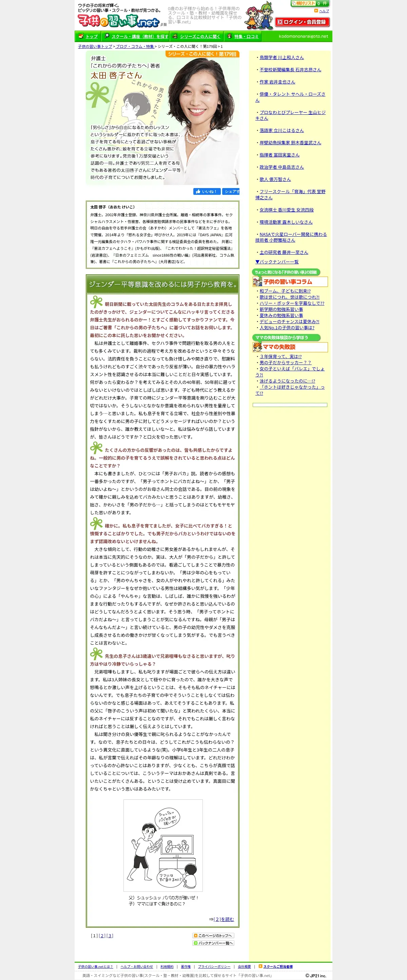Click the interview banner image of 太田啓子さん

click(x=163, y=118)
